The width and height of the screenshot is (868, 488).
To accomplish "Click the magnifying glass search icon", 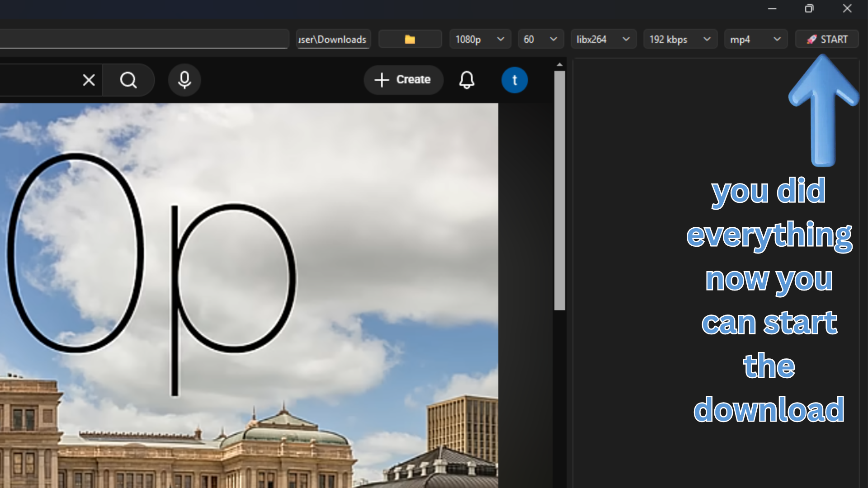I will click(x=128, y=80).
